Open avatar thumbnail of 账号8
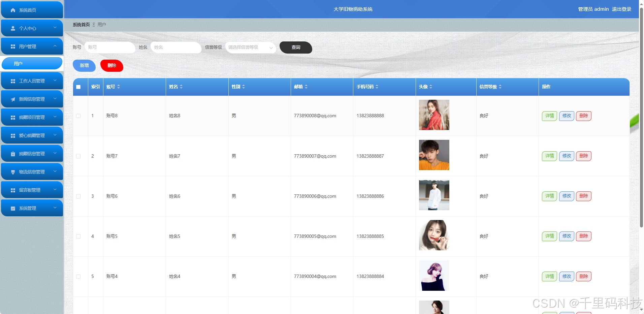The width and height of the screenshot is (644, 314). (x=434, y=115)
